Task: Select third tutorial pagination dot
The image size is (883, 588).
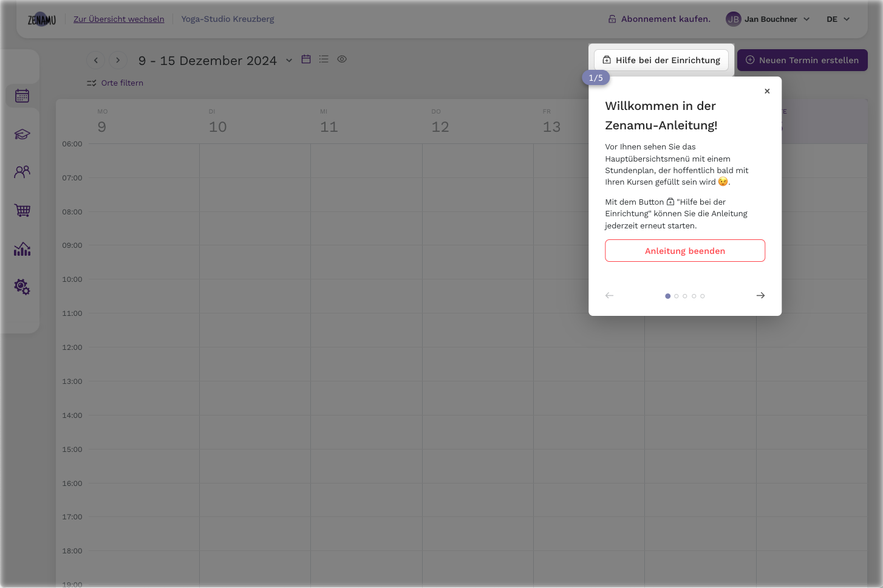Action: coord(685,296)
